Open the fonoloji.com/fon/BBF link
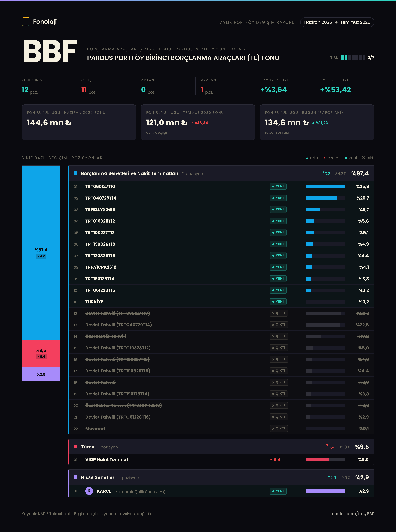396x532 pixels. (352, 514)
